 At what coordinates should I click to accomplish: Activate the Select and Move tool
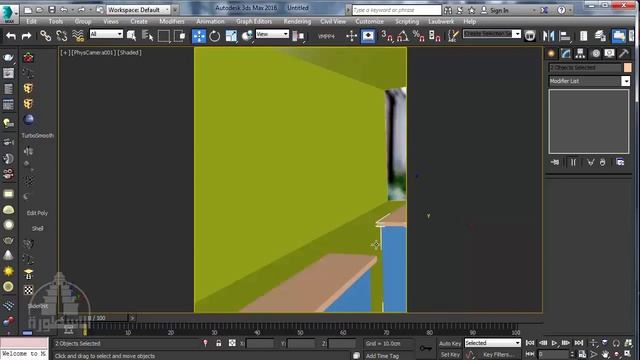tap(199, 36)
